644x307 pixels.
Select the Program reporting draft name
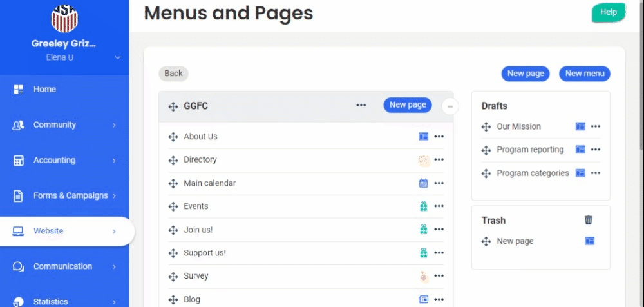pyautogui.click(x=530, y=150)
